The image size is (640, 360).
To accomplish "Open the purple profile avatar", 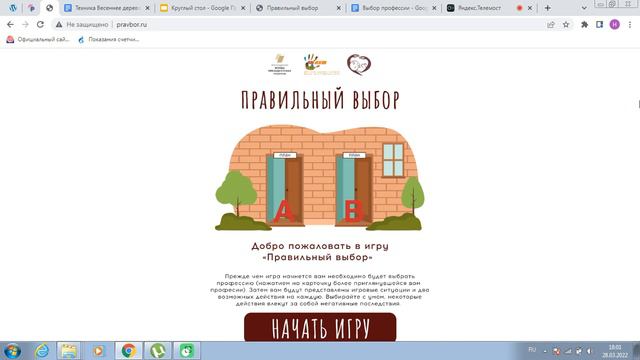I will 615,24.
